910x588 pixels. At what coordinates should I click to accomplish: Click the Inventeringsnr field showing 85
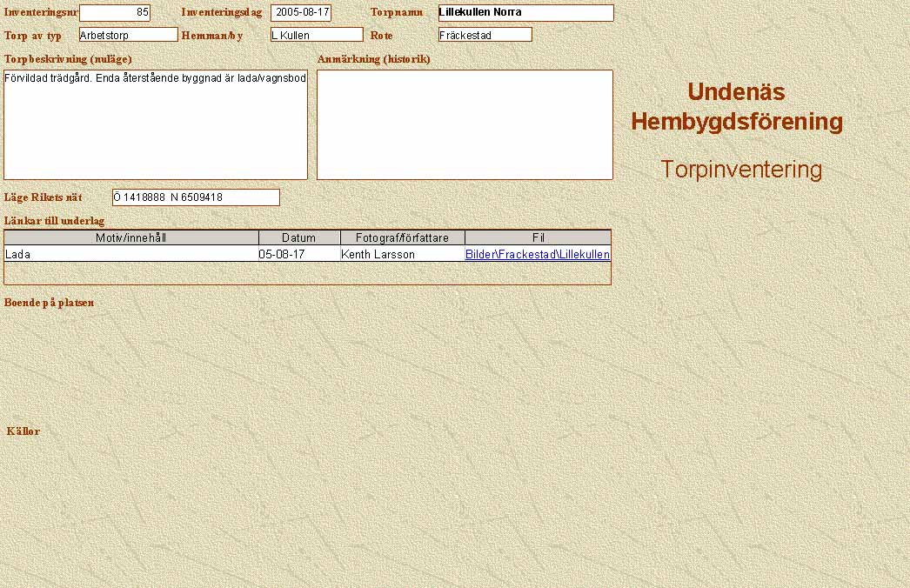click(x=114, y=13)
